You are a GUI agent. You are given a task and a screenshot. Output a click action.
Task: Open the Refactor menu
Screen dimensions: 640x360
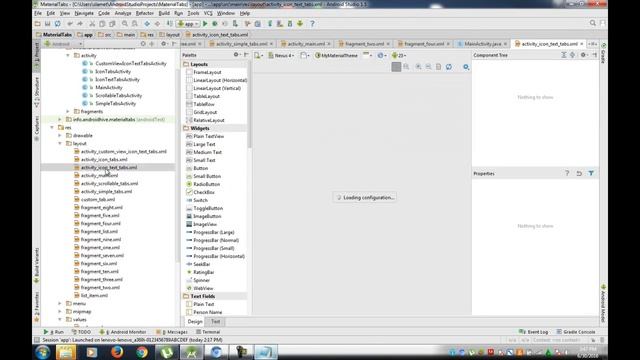click(144, 13)
